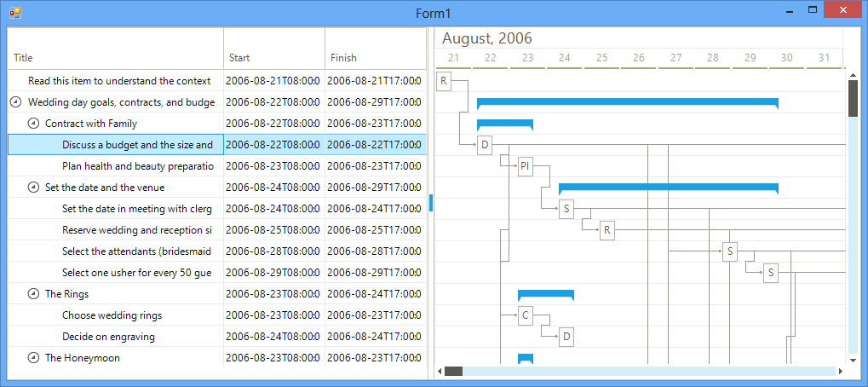
Task: Click Start cell of 'Contract with Family' row
Action: 274,124
